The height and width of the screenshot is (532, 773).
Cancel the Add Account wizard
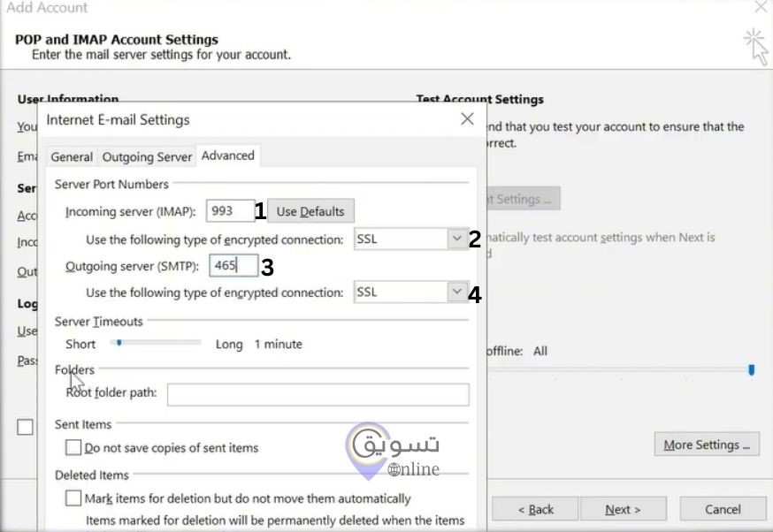pyautogui.click(x=723, y=509)
